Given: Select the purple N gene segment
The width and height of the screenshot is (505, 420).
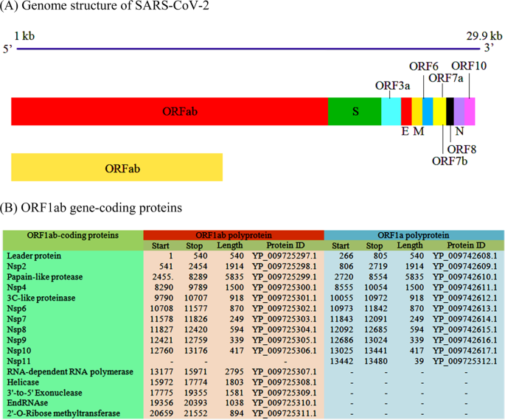Looking at the screenshot, I should coord(459,111).
